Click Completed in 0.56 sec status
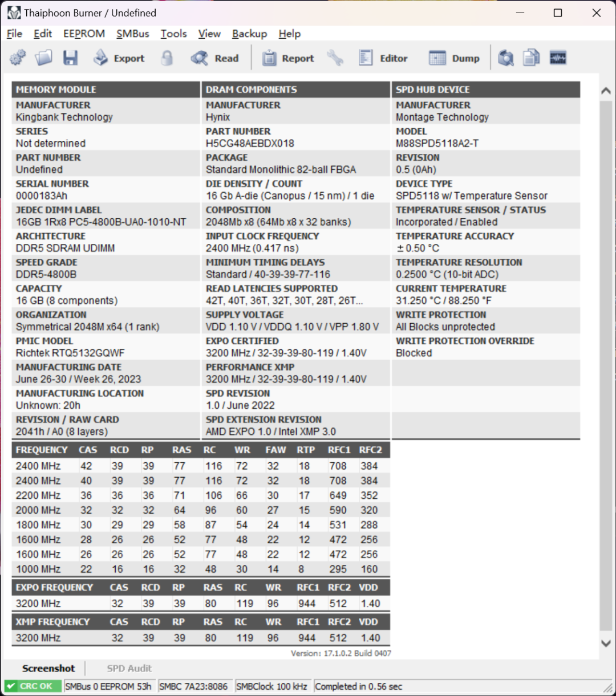The width and height of the screenshot is (616, 696). point(359,686)
